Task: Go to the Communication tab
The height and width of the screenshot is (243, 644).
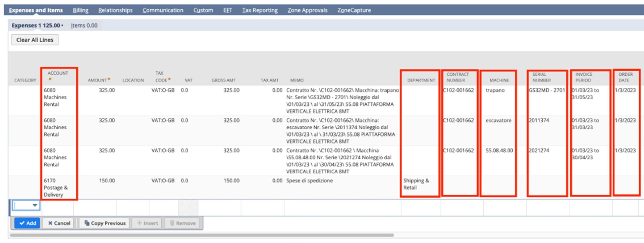Action: tap(163, 10)
